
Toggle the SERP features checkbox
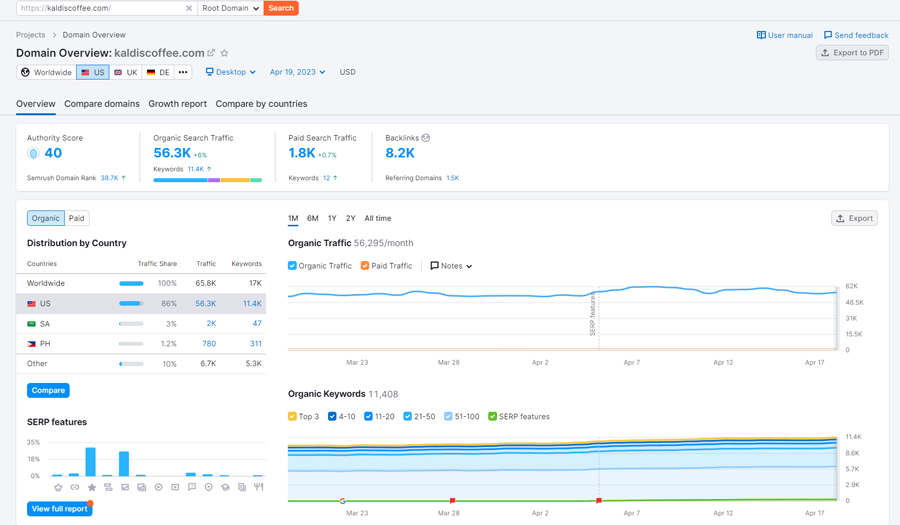pyautogui.click(x=492, y=417)
